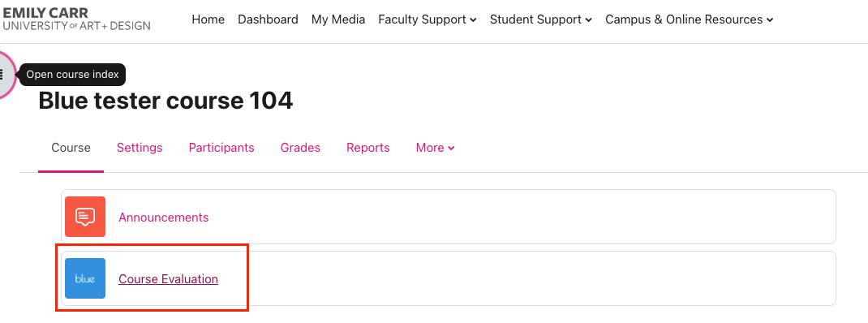The image size is (868, 323).
Task: Click the Emily Carr University logo
Action: click(75, 19)
